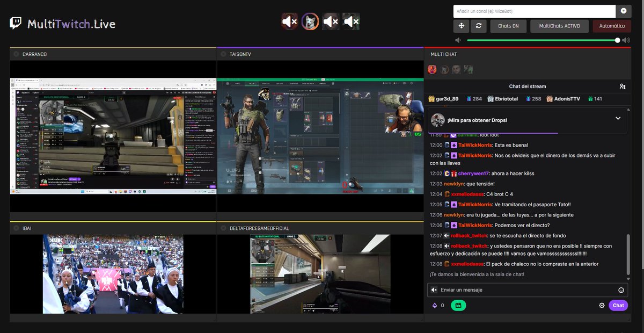
Task: Switch multi chat to the fourth avatar channel
Action: [469, 69]
